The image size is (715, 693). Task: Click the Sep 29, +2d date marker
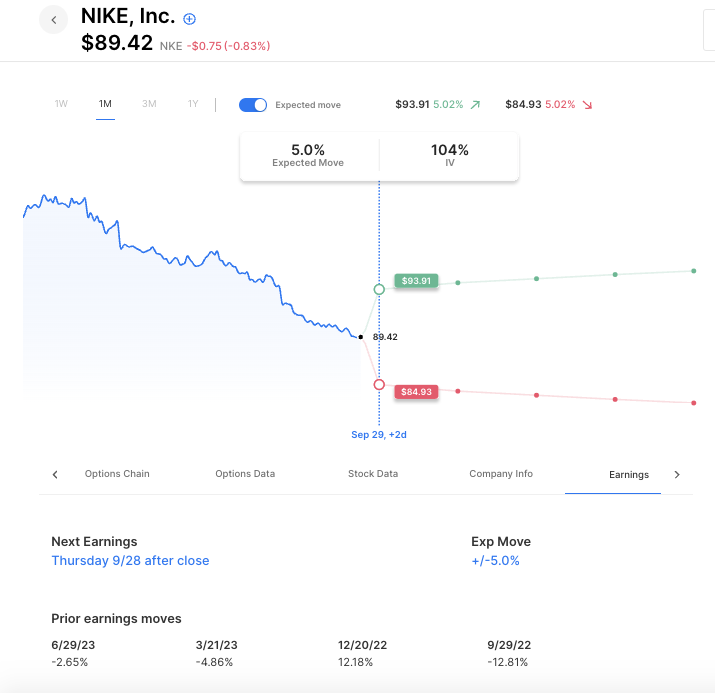click(379, 435)
